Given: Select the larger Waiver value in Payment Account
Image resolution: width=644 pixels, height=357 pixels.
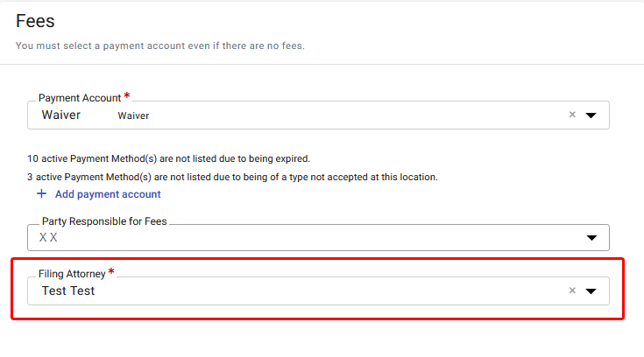Looking at the screenshot, I should click(x=61, y=115).
